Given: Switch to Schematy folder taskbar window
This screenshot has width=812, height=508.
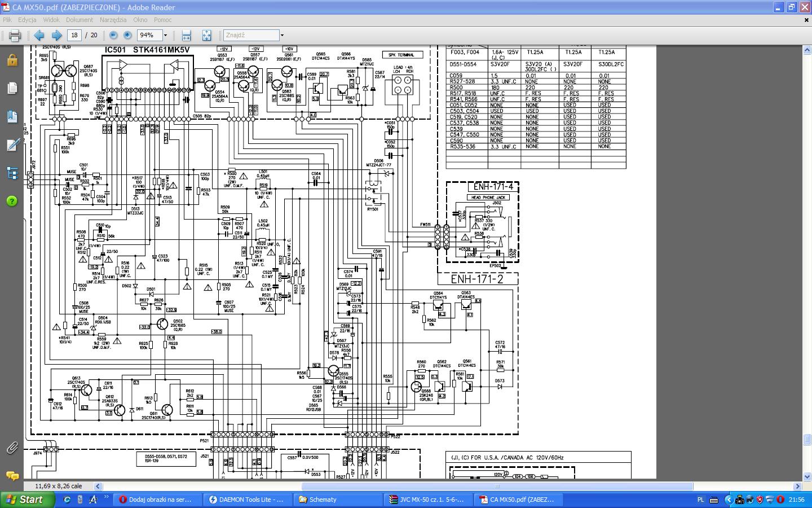Looking at the screenshot, I should [337, 500].
